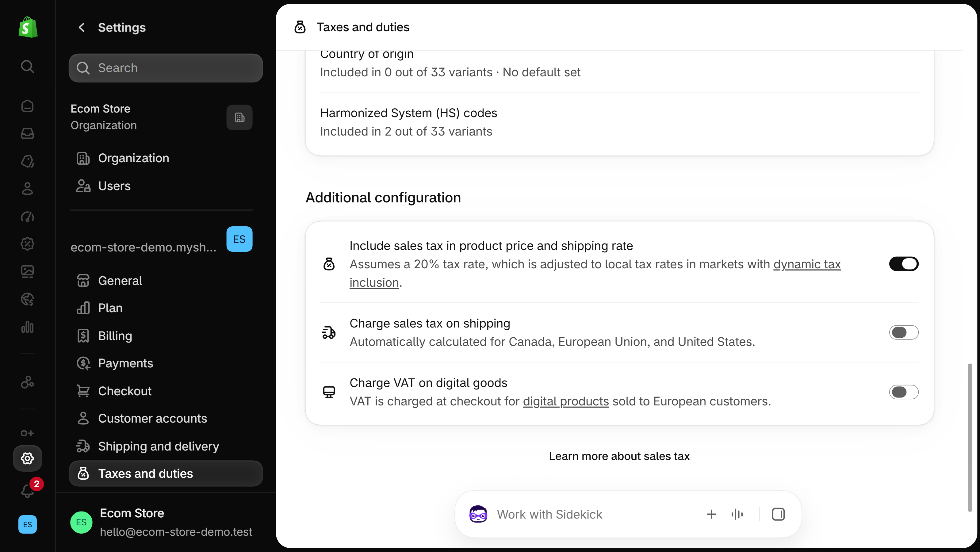Select Shipping and delivery in sidebar
Image resolution: width=980 pixels, height=552 pixels.
point(166,446)
